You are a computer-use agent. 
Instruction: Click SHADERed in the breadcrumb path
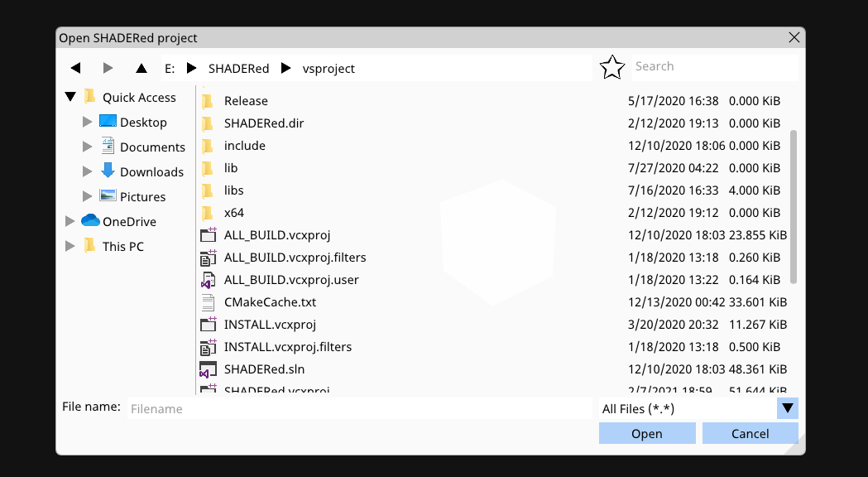(x=239, y=69)
